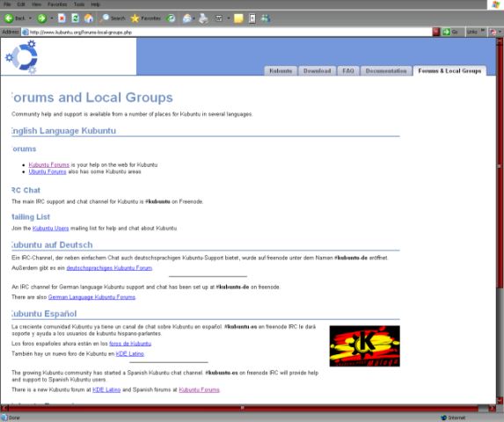Expand the Links toolbar chevron
The height and width of the screenshot is (422, 504).
pos(483,31)
